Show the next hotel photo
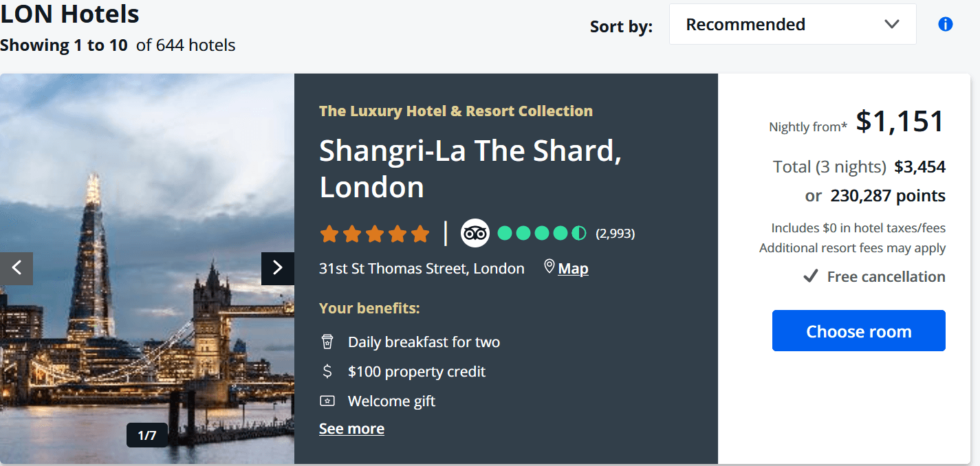Viewport: 980px width, 466px height. click(278, 268)
